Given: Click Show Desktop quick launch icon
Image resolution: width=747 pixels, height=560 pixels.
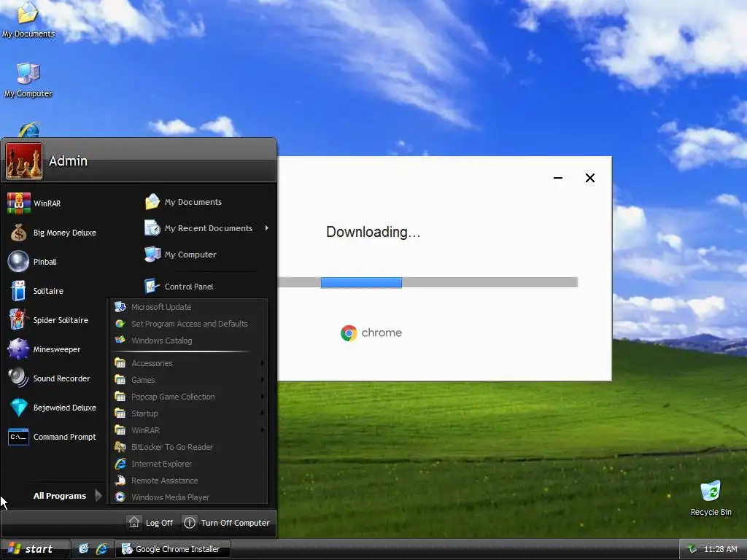Looking at the screenshot, I should (83, 549).
